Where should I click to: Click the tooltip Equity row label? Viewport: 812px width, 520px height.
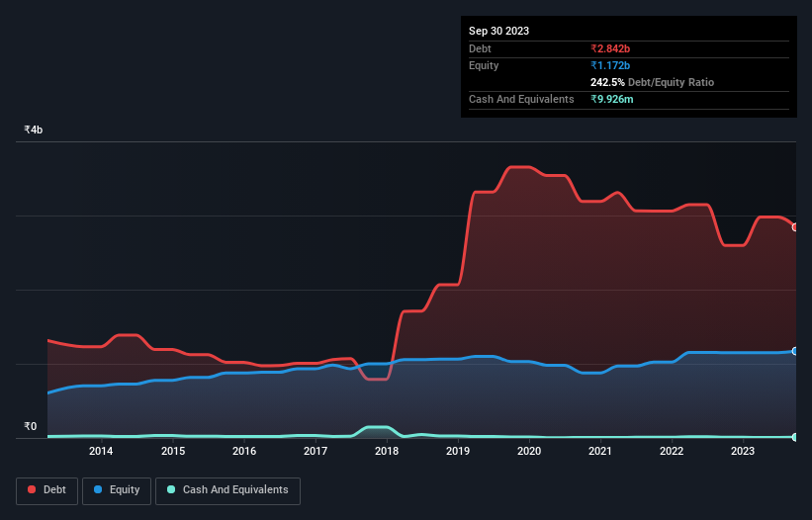pos(484,65)
